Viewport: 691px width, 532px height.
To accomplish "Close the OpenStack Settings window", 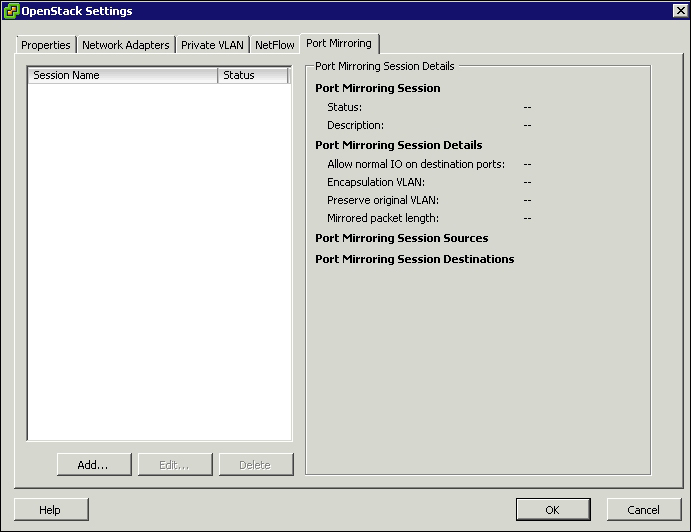I will (680, 11).
